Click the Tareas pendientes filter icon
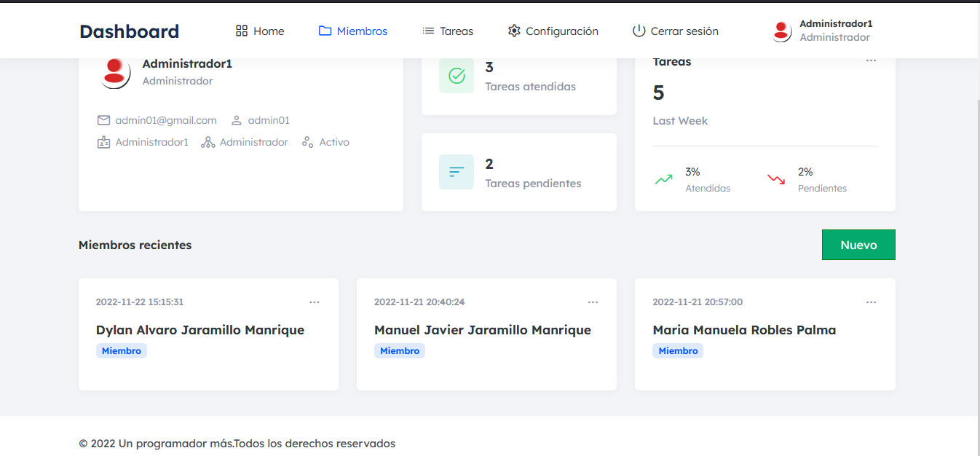This screenshot has width=980, height=456. 457,172
